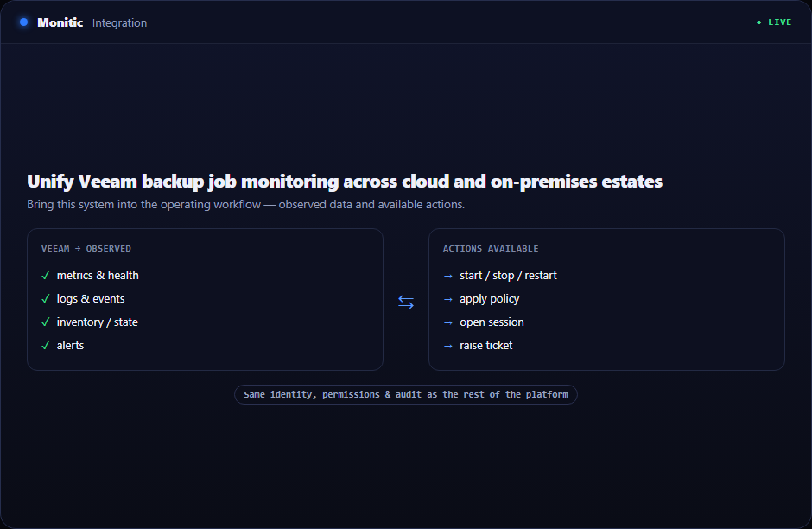
Task: Click checkmark beside metrics & health
Action: point(46,275)
